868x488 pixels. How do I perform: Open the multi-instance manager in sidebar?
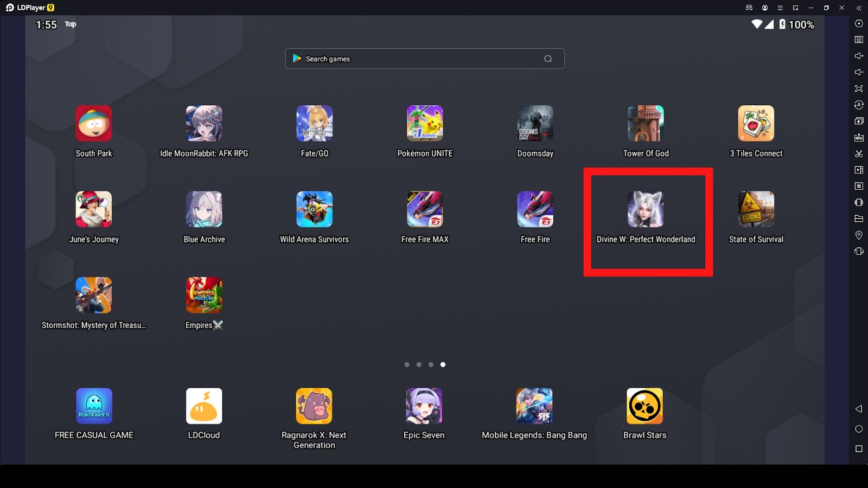coord(859,121)
